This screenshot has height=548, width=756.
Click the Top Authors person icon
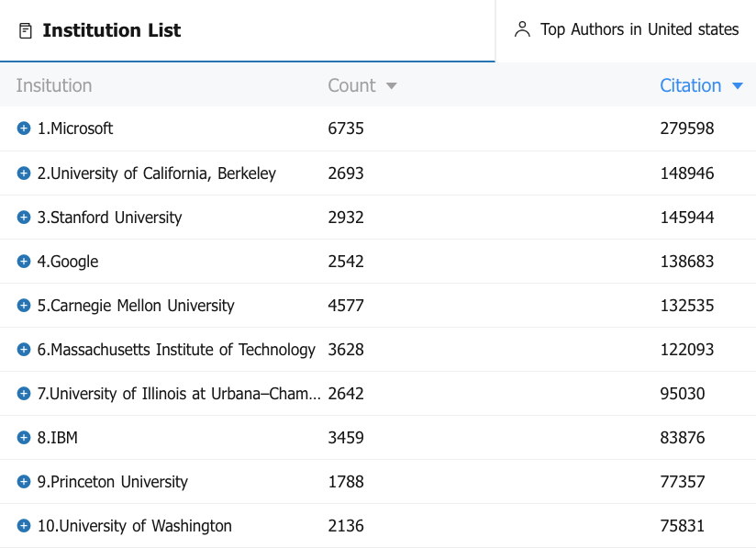point(522,29)
